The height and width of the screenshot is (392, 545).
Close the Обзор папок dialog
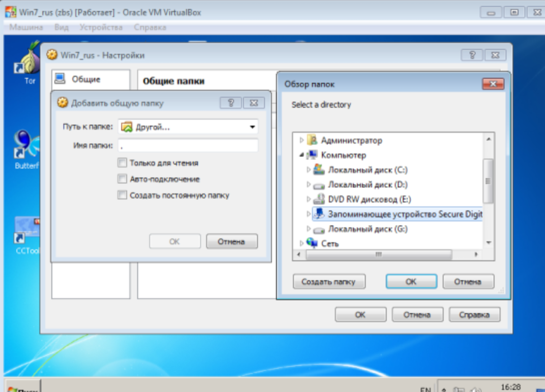493,84
